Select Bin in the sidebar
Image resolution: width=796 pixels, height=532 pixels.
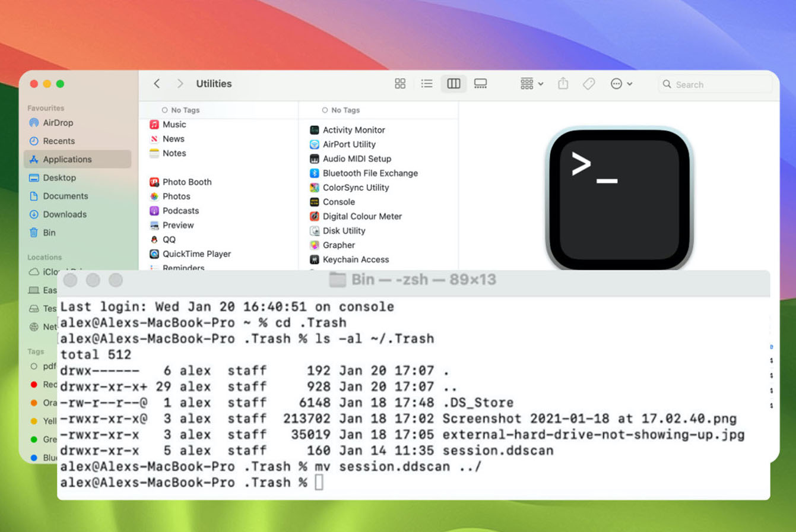47,233
